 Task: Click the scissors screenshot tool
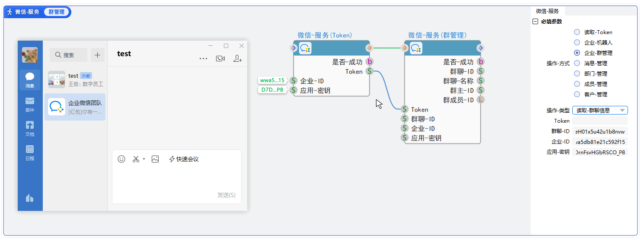(136, 159)
